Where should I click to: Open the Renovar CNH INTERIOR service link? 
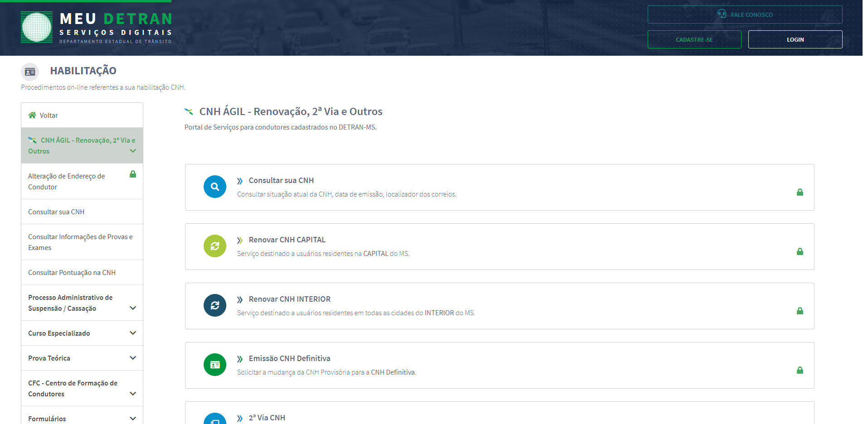tap(290, 299)
